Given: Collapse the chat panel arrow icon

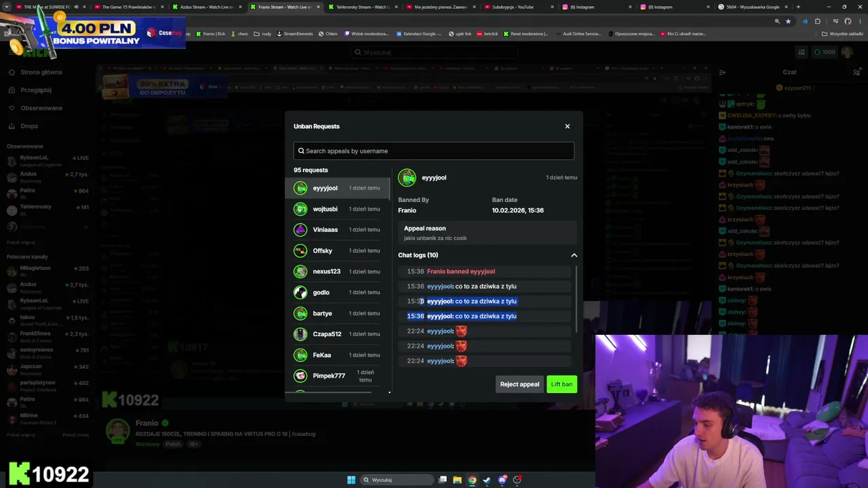Looking at the screenshot, I should point(722,72).
